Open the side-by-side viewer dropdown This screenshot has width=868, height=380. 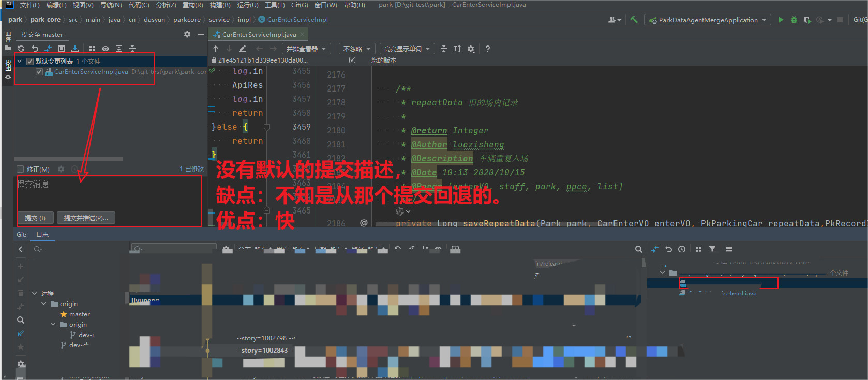306,49
